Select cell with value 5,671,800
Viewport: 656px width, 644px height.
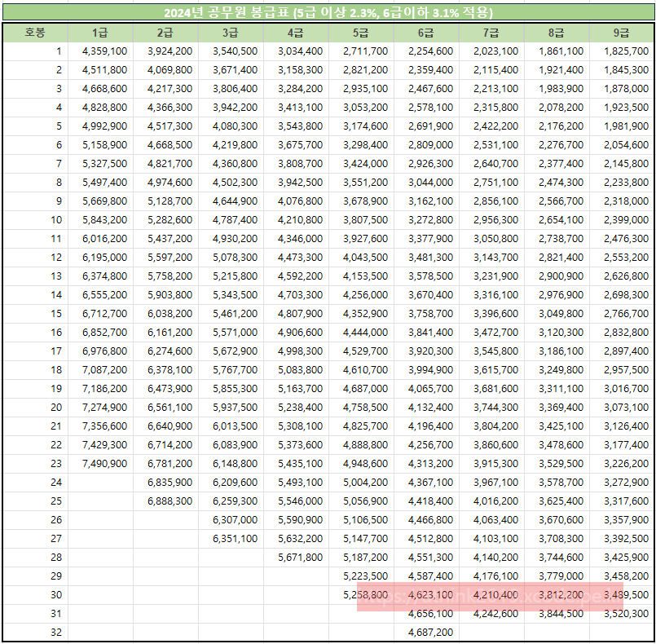tap(296, 558)
